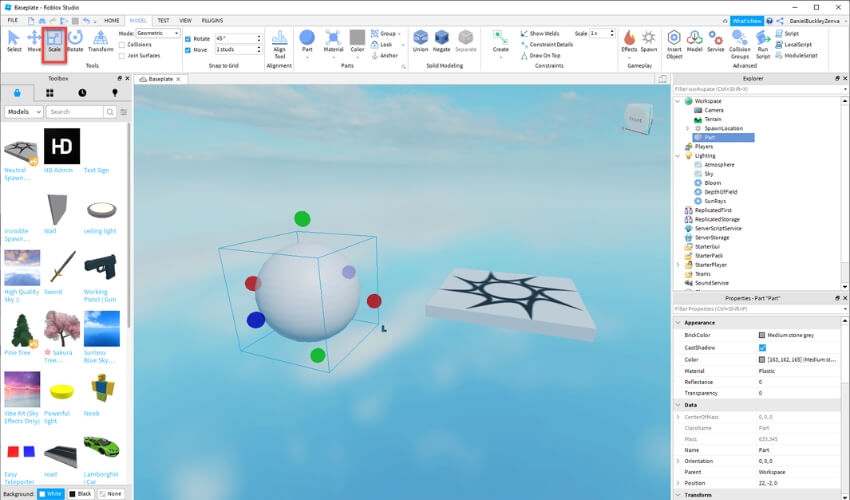
Task: Open the Mode Geometric dropdown
Action: pyautogui.click(x=158, y=33)
